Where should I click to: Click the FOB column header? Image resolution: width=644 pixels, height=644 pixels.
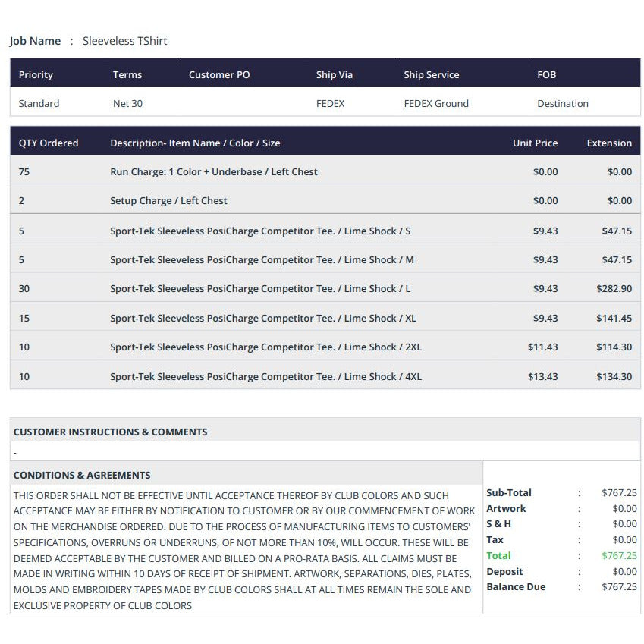(546, 75)
